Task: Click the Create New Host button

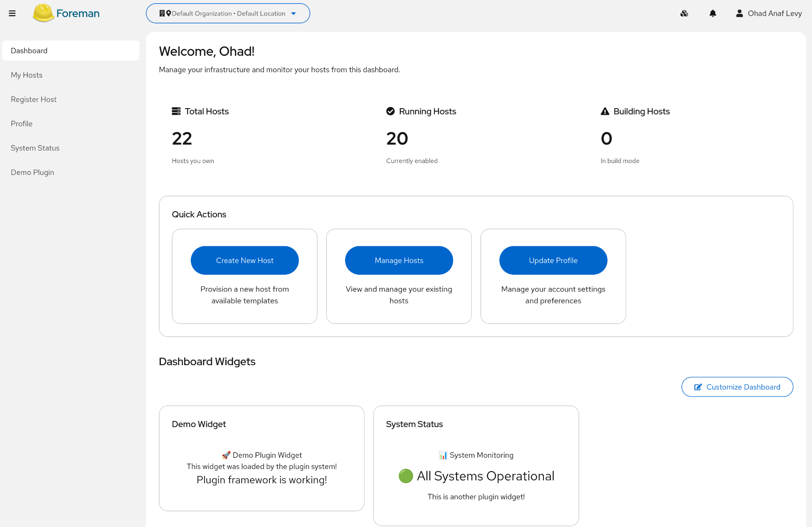Action: coord(245,260)
